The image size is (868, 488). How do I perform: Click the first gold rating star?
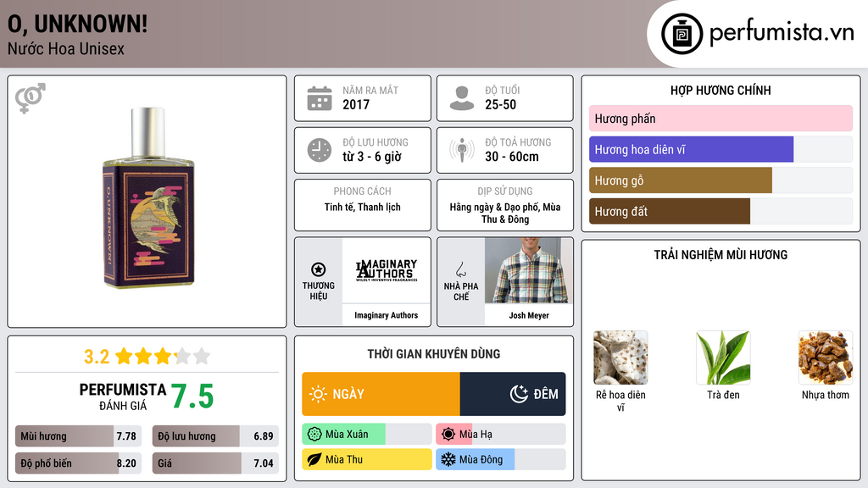(124, 356)
